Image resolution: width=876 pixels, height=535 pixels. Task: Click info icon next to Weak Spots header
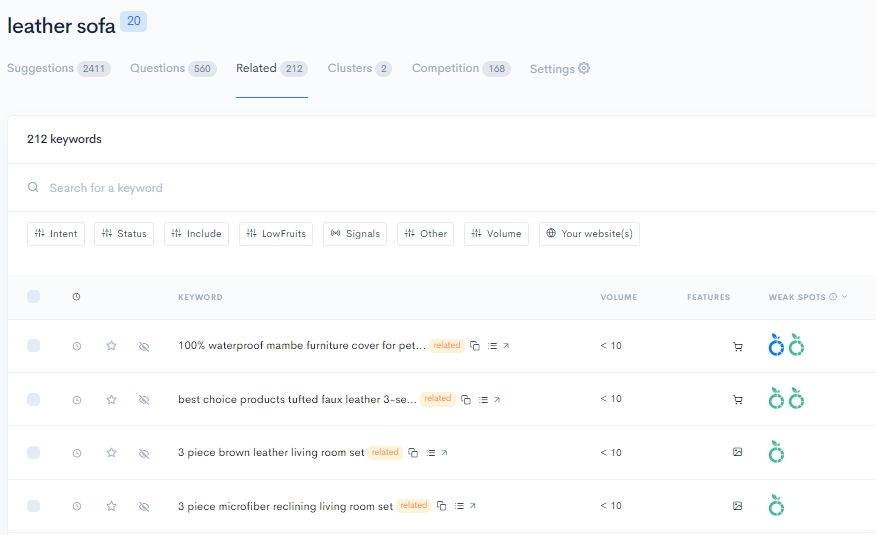coord(833,297)
